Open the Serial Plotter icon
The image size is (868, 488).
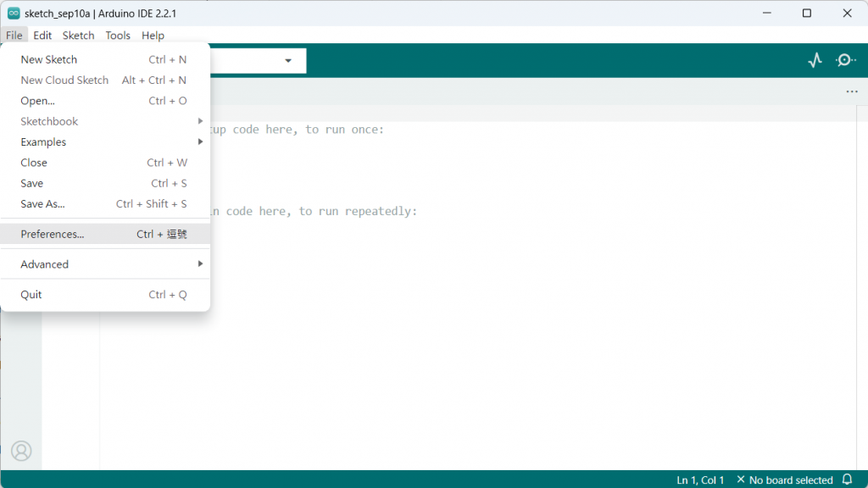(x=815, y=60)
